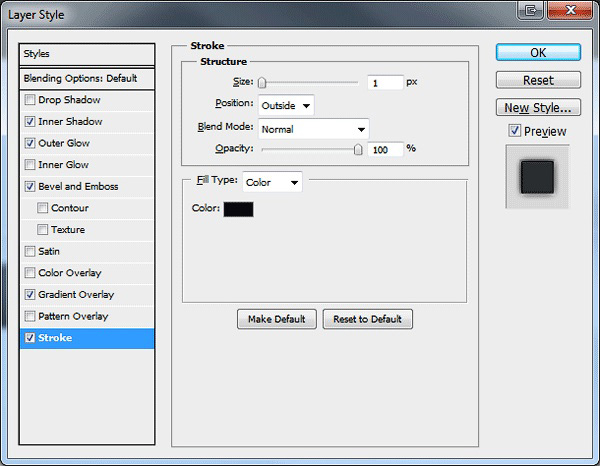This screenshot has height=466, width=600.
Task: Tick the Contour checkbox
Action: tap(42, 208)
